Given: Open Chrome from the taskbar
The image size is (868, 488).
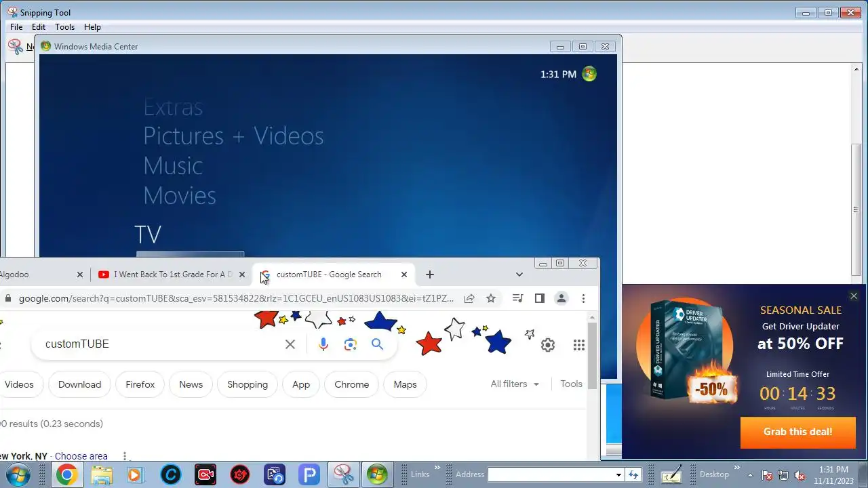Looking at the screenshot, I should [66, 474].
